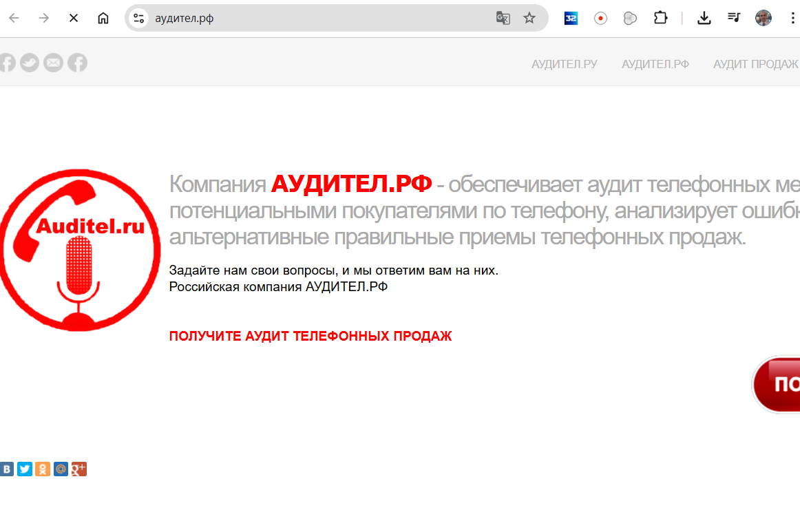
Task: Open the grey round extension icon
Action: click(630, 19)
